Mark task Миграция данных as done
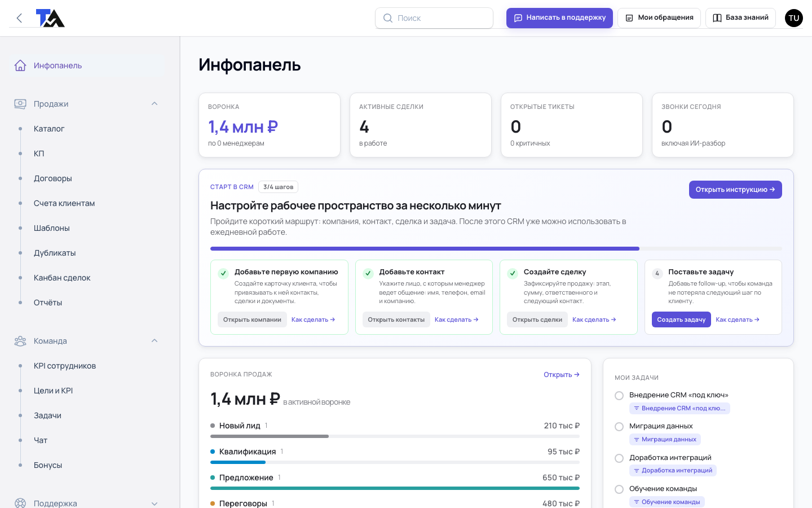Image resolution: width=812 pixels, height=508 pixels. click(x=619, y=427)
